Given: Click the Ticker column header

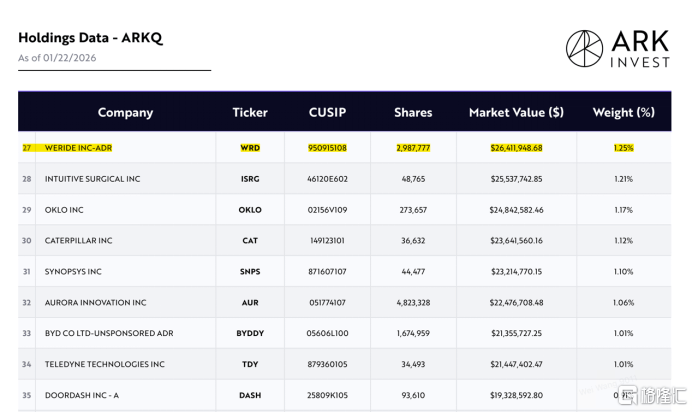Looking at the screenshot, I should coord(250,112).
